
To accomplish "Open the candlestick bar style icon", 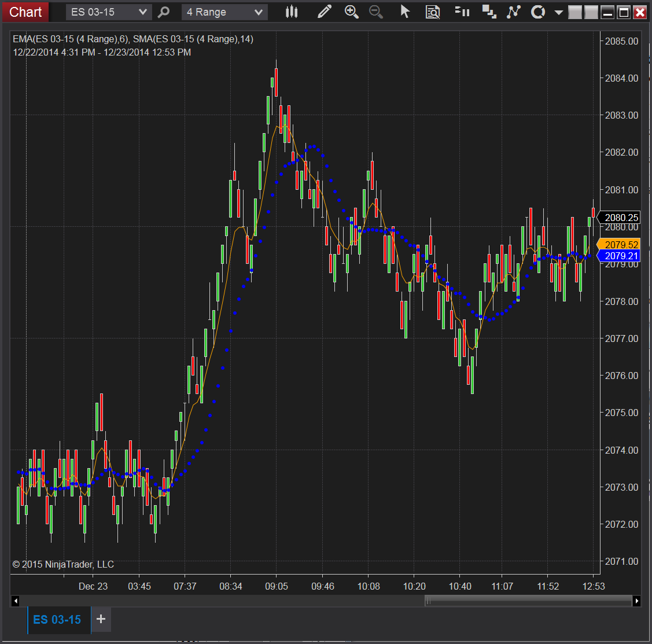I will 292,12.
